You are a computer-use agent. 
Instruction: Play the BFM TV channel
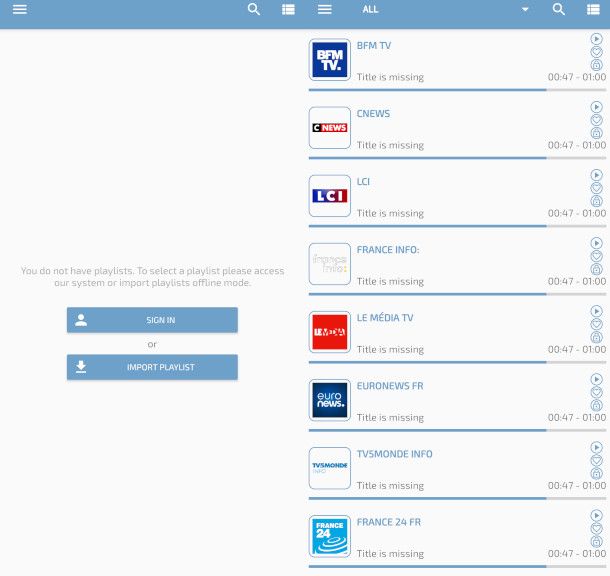tap(596, 39)
